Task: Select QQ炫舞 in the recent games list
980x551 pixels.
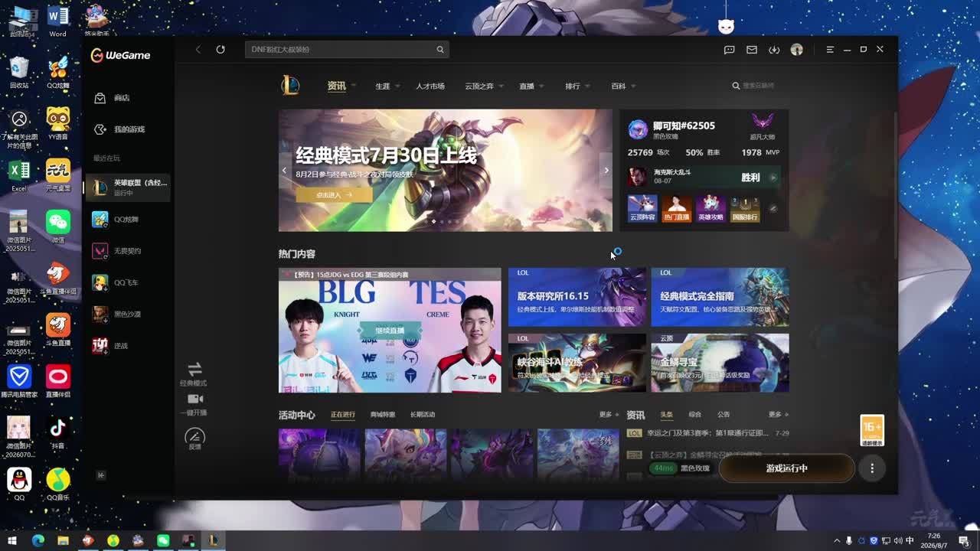Action: pyautogui.click(x=127, y=220)
